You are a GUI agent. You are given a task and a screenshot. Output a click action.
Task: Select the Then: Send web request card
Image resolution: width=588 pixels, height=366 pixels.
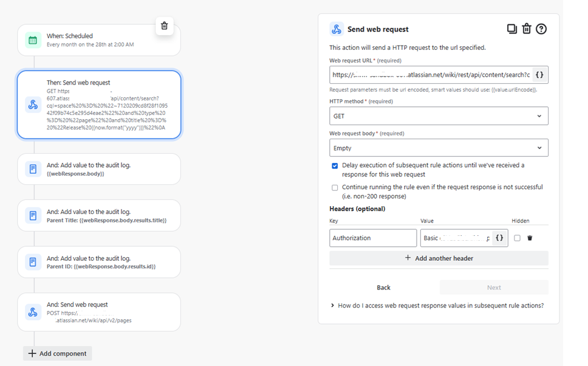tap(99, 105)
